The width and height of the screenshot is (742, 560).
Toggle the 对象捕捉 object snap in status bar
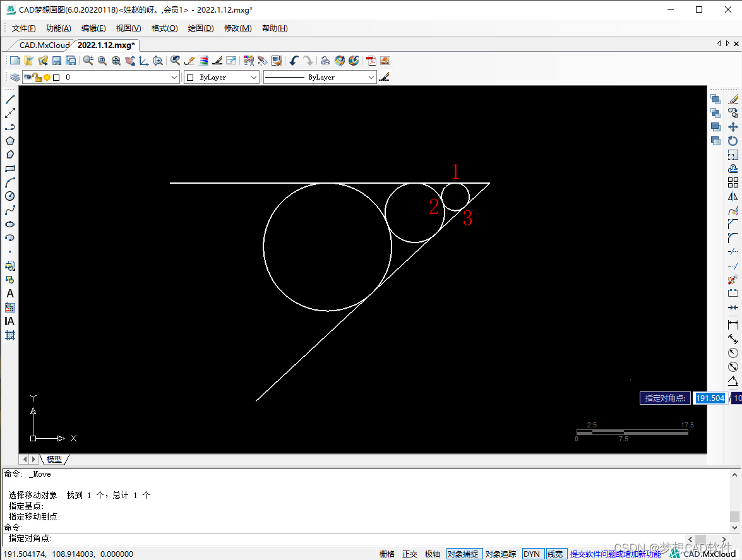tap(464, 554)
